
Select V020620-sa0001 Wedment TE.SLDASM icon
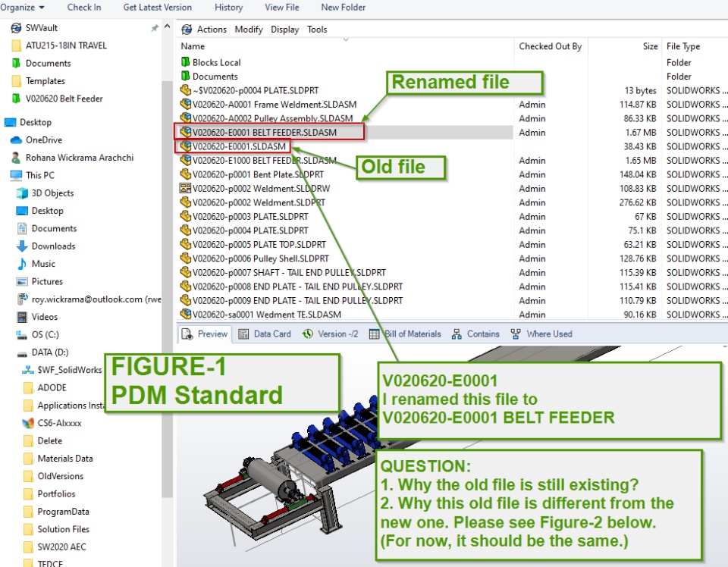(185, 314)
